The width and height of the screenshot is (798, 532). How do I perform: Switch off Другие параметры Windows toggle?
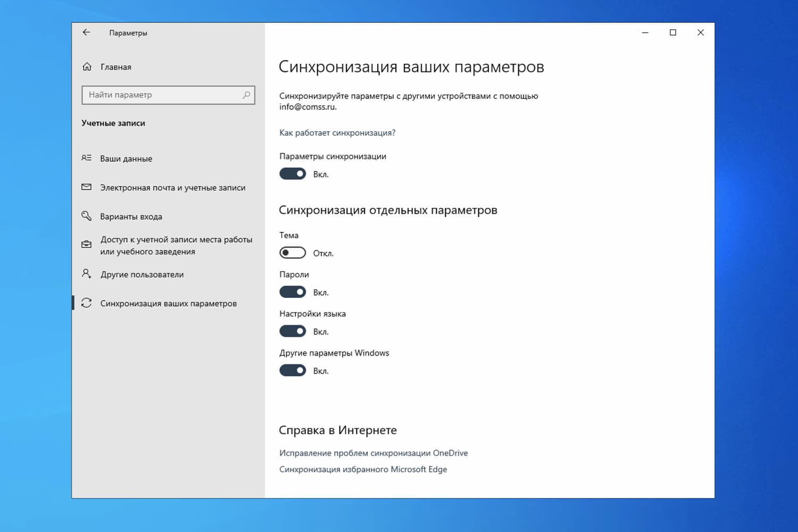pos(293,370)
